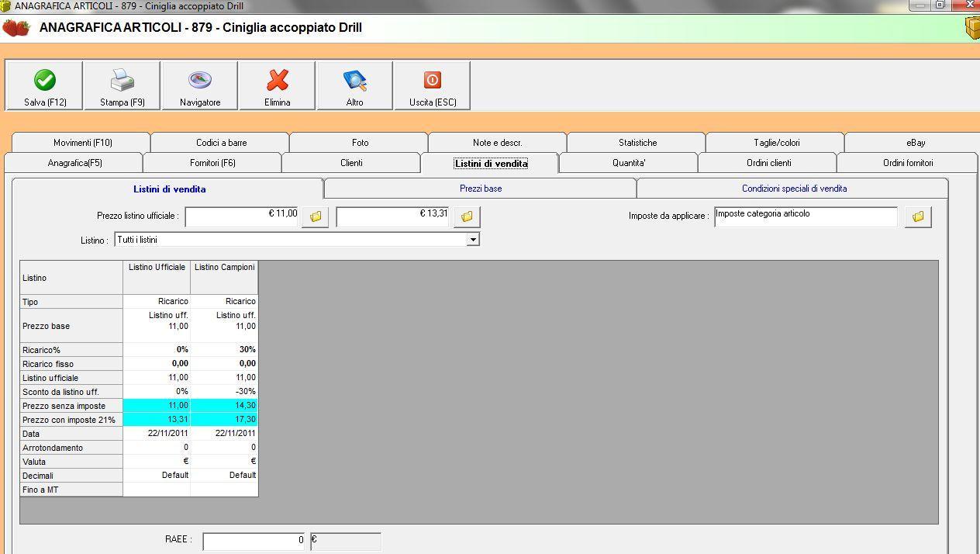Click Uscita (ESC) power button
Image resolution: width=980 pixels, height=554 pixels.
coord(432,86)
